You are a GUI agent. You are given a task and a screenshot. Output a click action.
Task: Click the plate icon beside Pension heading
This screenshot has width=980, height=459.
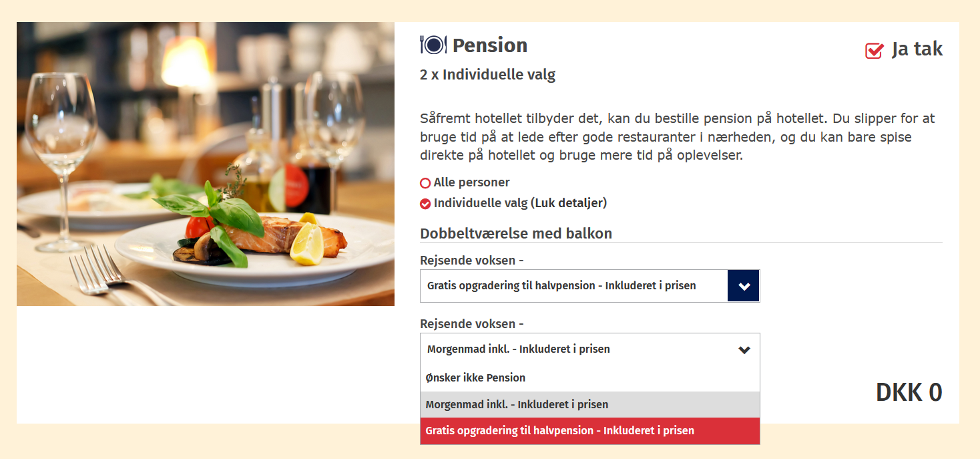coord(433,45)
